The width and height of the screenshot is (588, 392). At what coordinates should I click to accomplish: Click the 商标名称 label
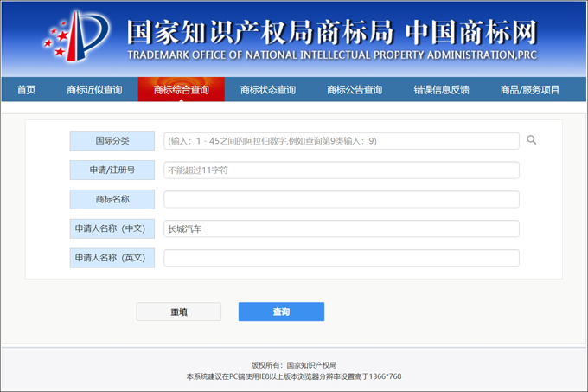tap(112, 199)
